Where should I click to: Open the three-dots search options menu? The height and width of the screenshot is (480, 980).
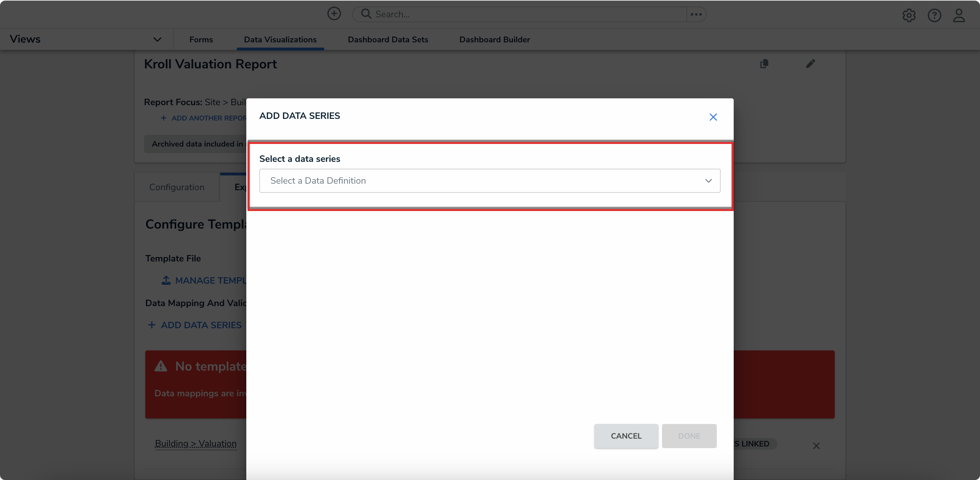pyautogui.click(x=696, y=14)
